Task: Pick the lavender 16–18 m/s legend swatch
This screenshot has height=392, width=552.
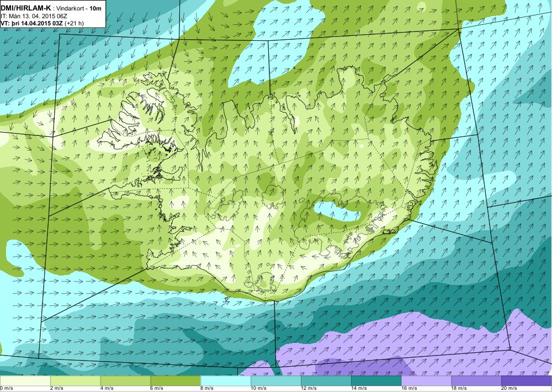Action: (426, 380)
